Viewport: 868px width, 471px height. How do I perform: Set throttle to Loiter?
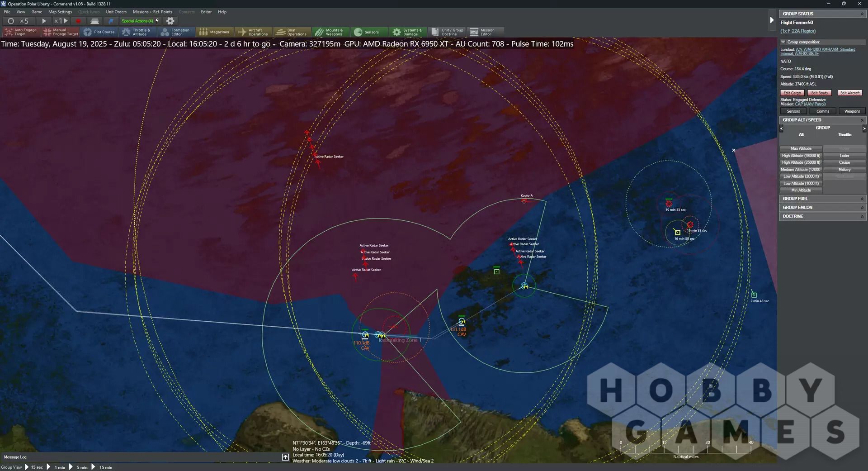click(x=844, y=156)
